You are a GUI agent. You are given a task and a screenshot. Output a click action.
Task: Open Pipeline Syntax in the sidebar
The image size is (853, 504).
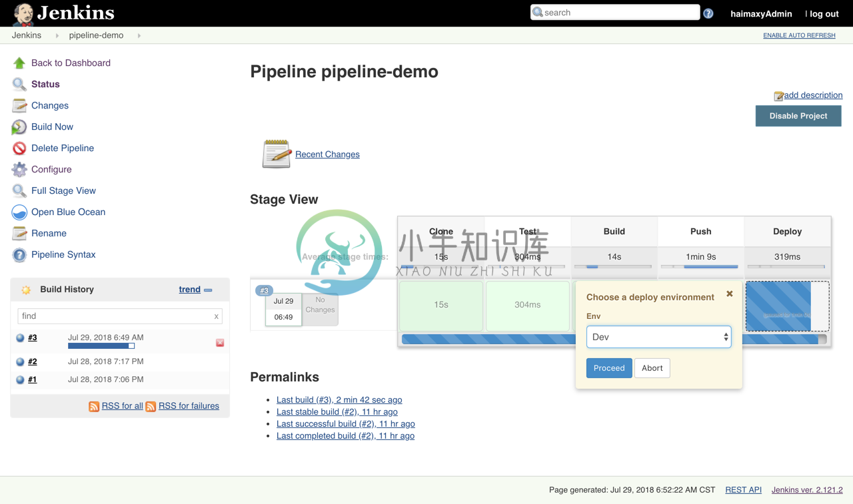click(x=63, y=255)
